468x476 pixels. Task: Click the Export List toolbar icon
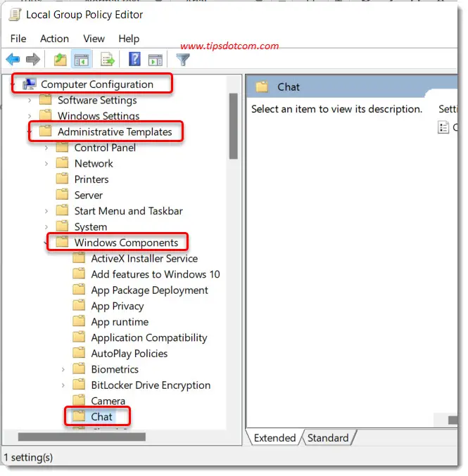pyautogui.click(x=108, y=60)
